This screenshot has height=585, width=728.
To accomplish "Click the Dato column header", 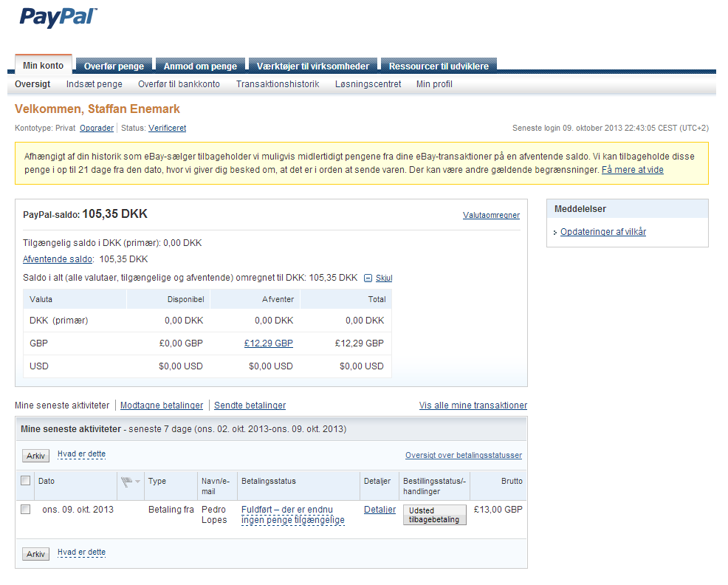I will 47,482.
